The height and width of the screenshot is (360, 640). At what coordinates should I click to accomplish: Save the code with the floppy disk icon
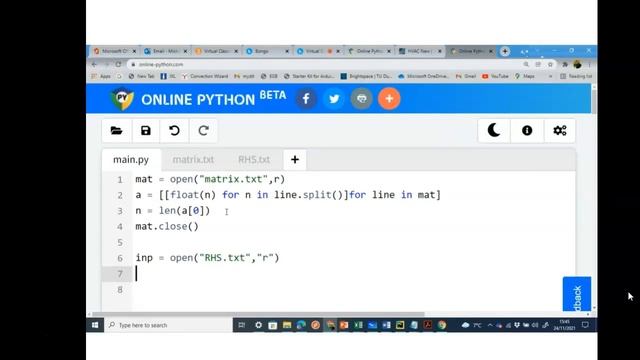(146, 131)
